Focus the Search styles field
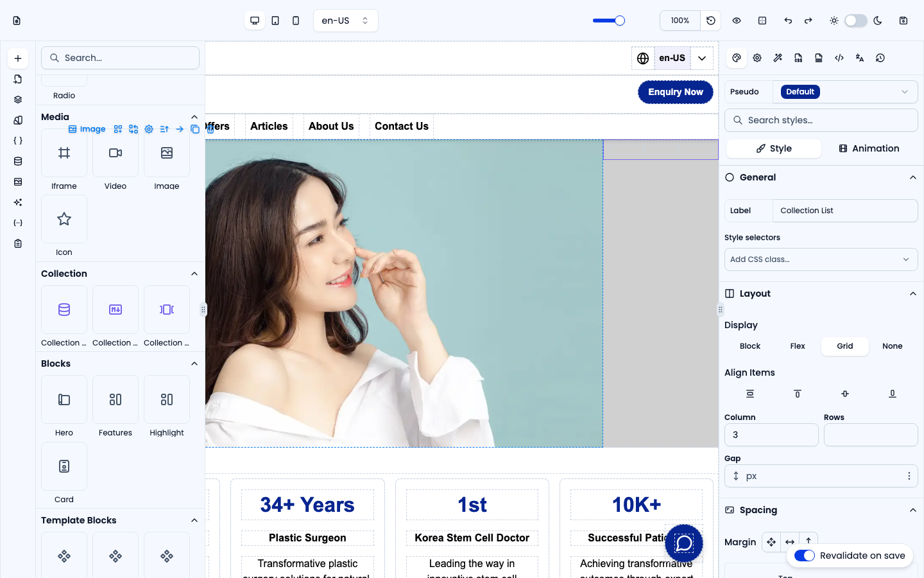This screenshot has width=924, height=578. (x=821, y=120)
